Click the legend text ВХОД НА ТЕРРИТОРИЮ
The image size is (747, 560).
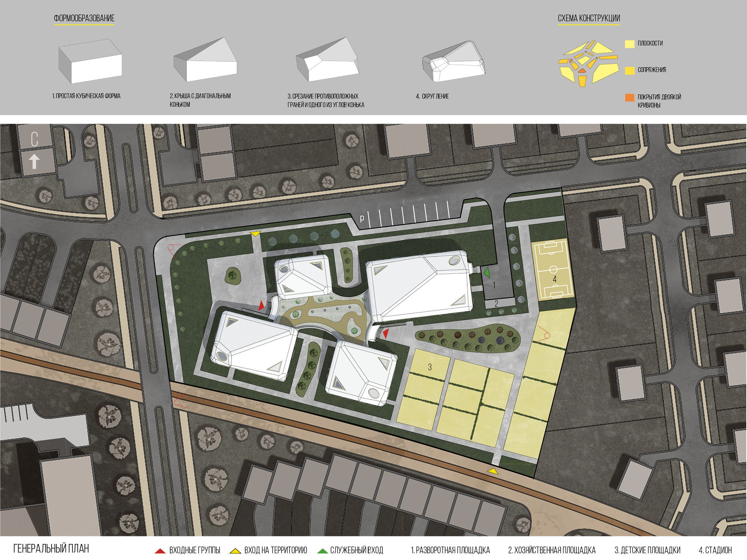click(276, 550)
